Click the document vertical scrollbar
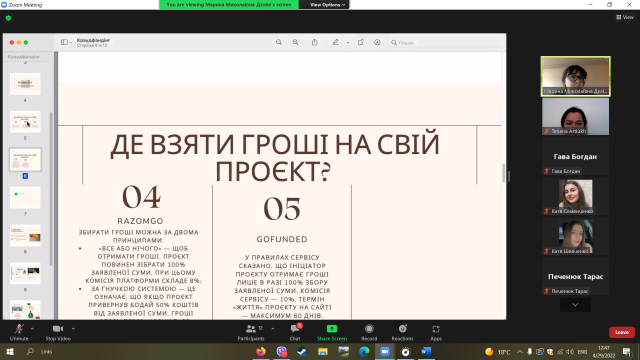 pos(503,173)
